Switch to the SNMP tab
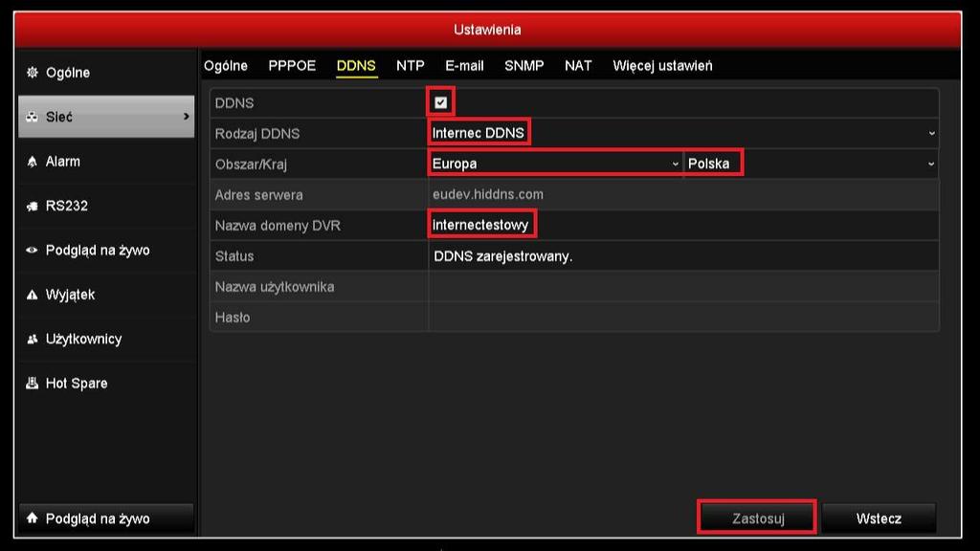This screenshot has width=980, height=551. (523, 66)
